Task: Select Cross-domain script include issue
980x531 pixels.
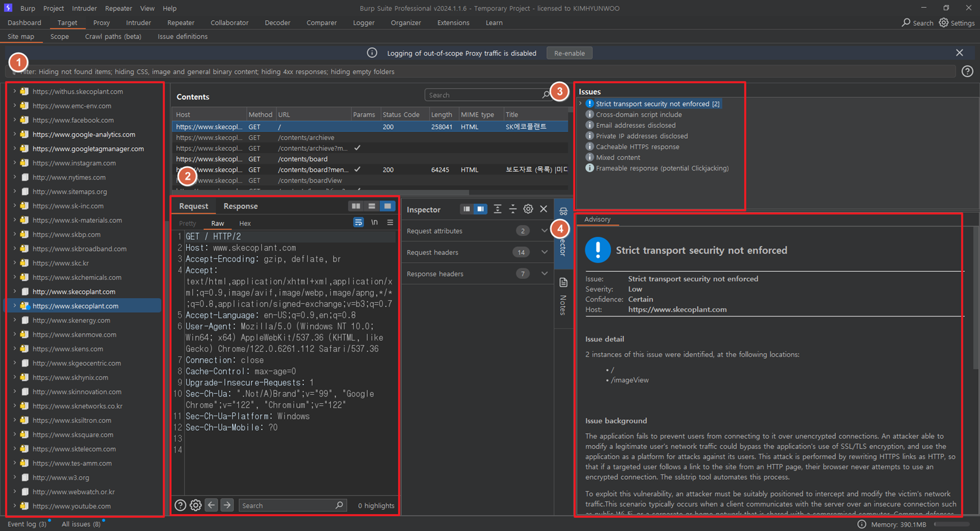Action: (638, 115)
